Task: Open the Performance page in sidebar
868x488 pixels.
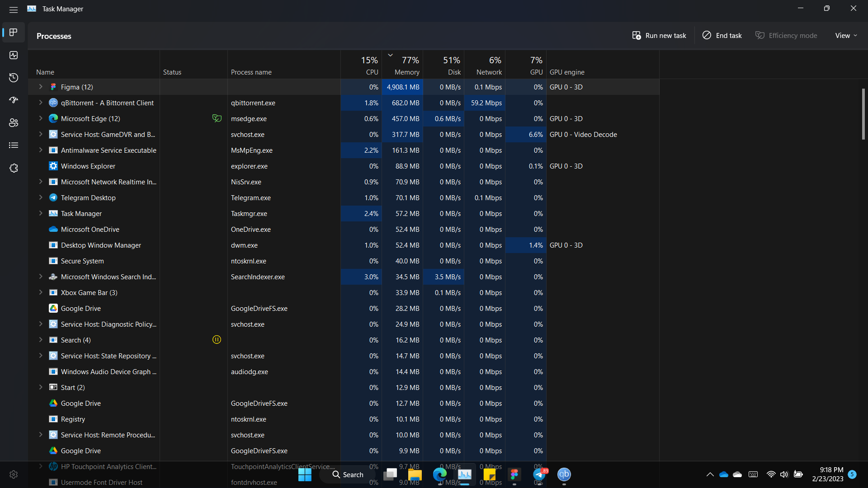Action: click(x=14, y=55)
